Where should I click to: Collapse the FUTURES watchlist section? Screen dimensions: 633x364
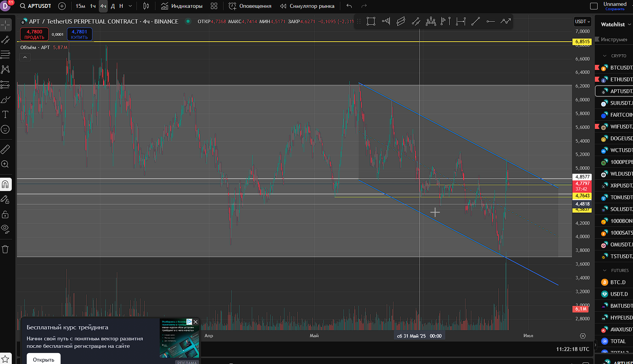coord(605,270)
